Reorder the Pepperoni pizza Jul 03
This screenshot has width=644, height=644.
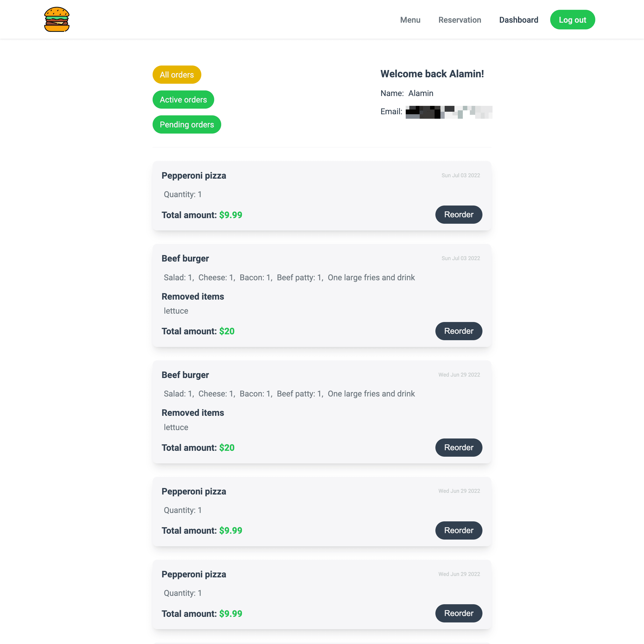tap(458, 214)
